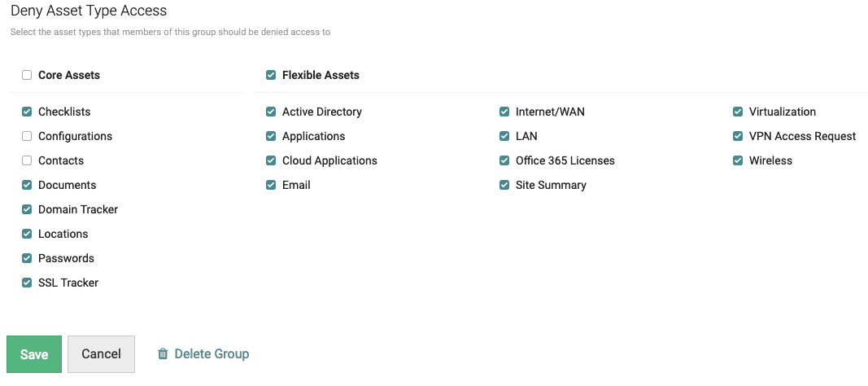The height and width of the screenshot is (386, 868).
Task: Uncheck the Flexible Assets checkbox
Action: point(271,75)
